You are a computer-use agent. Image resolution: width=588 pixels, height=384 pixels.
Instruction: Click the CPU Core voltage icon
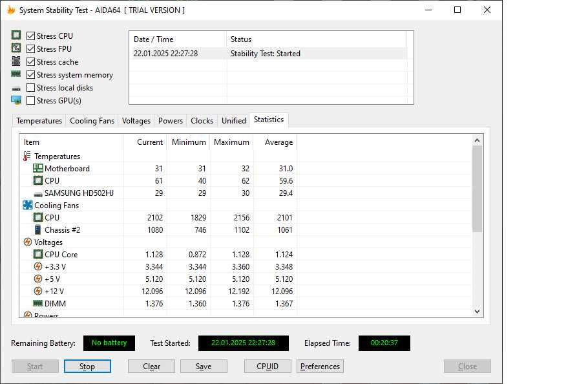(x=38, y=254)
